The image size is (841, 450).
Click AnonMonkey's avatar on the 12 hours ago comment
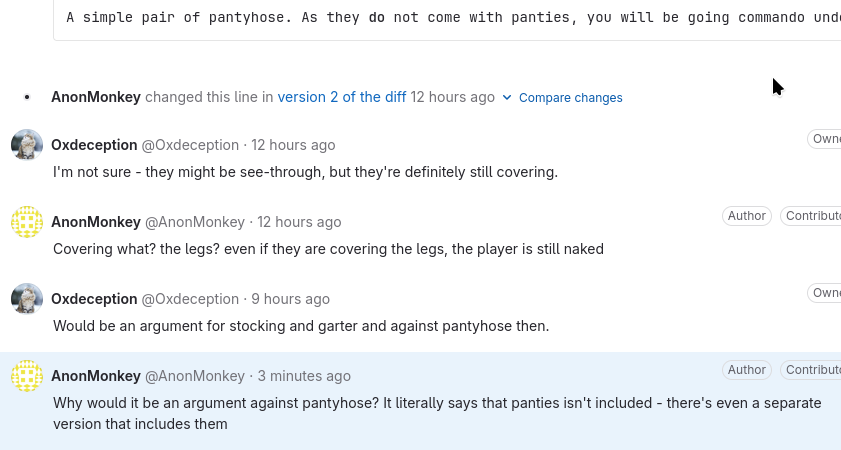tap(27, 222)
